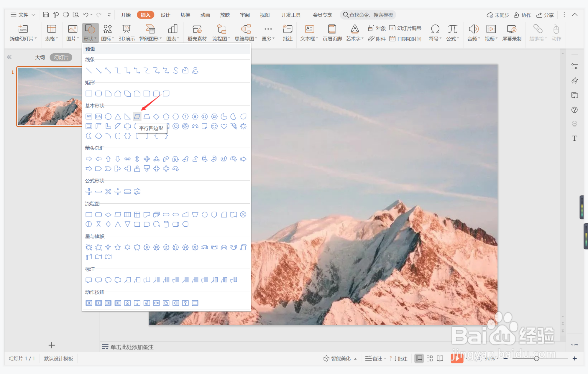Select slide 1 thumbnail
Image resolution: width=588 pixels, height=374 pixels.
pos(49,96)
